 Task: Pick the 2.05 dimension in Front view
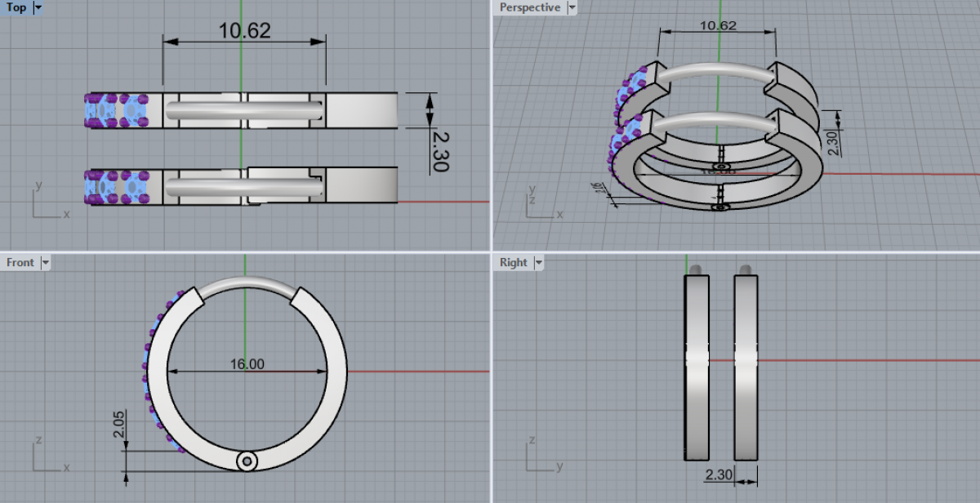(119, 426)
